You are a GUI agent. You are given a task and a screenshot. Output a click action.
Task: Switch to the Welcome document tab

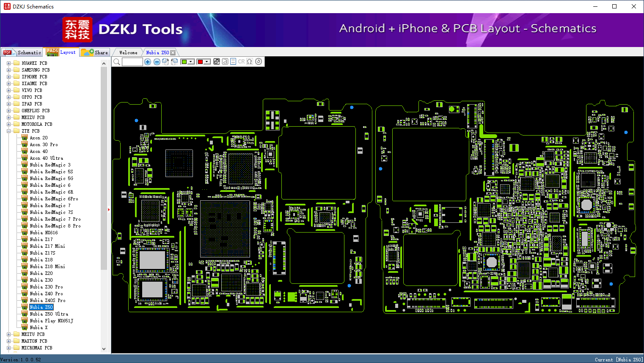point(128,53)
